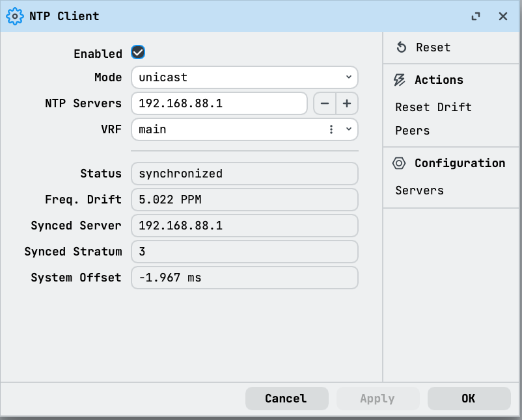
Task: Close the NTP Client dialog
Action: (503, 16)
